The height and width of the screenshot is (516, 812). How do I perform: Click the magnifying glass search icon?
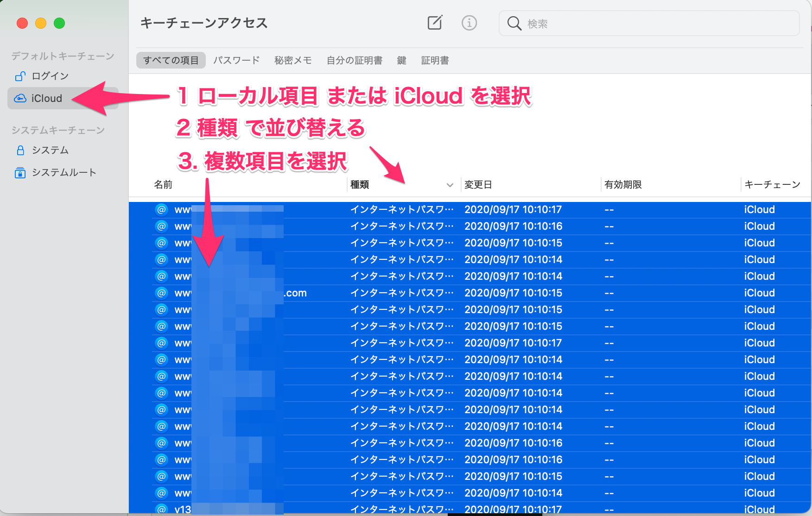coord(514,23)
